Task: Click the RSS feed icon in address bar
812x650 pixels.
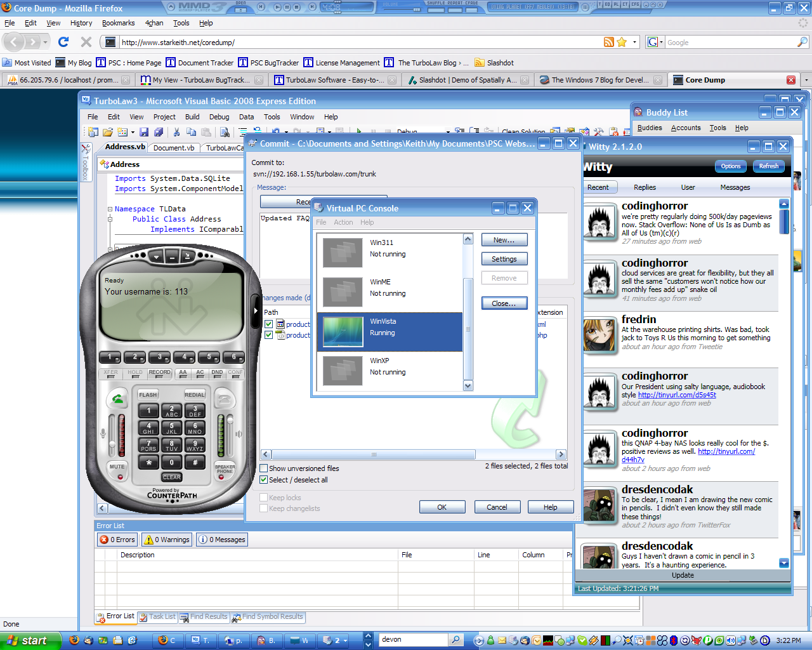Action: [x=609, y=42]
